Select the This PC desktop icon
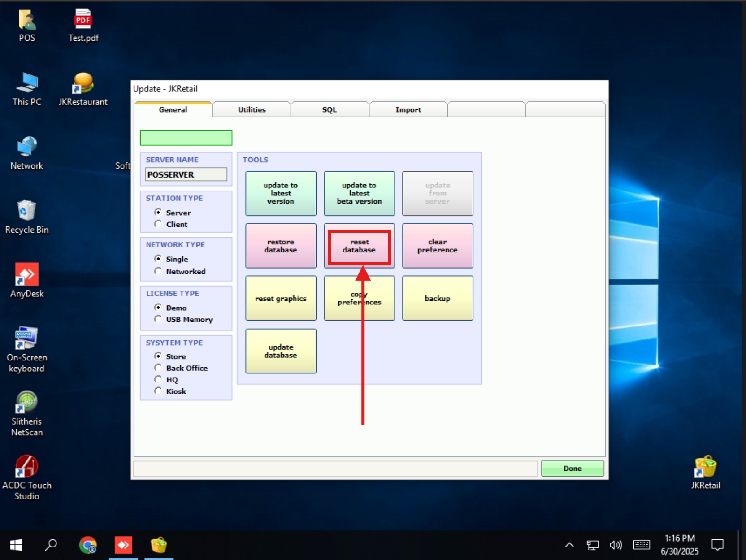 click(x=27, y=89)
